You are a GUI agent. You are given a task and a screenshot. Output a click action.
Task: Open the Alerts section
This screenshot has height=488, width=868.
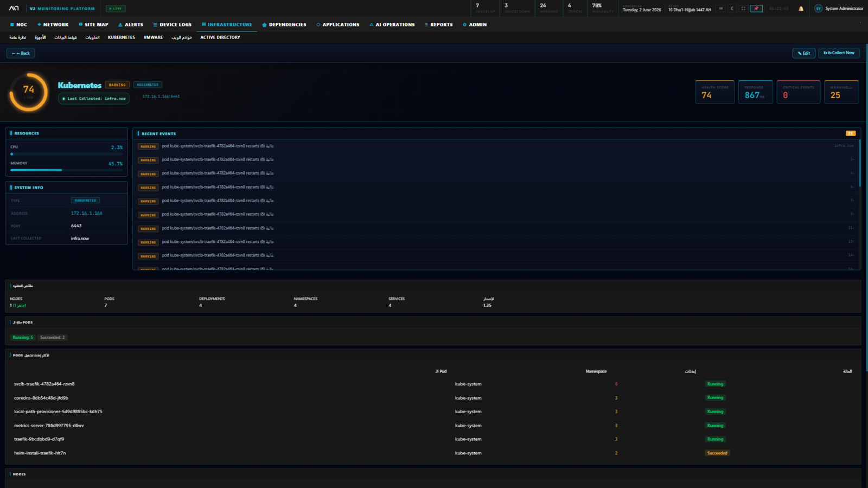coord(131,24)
